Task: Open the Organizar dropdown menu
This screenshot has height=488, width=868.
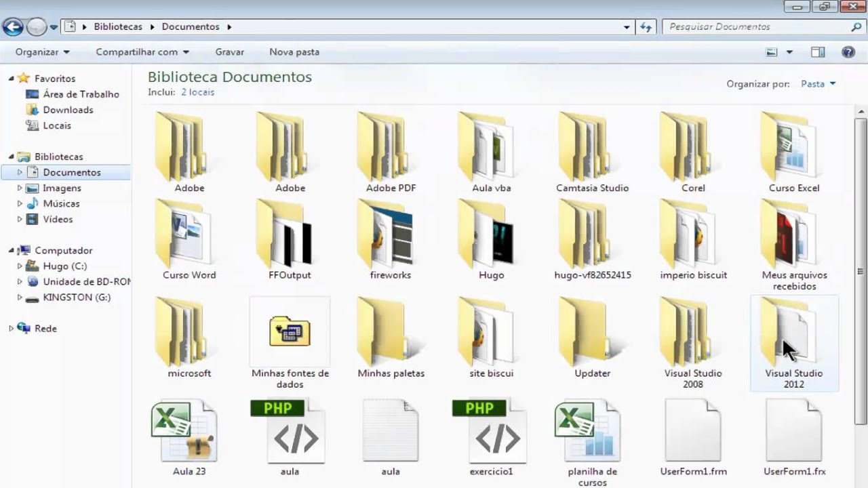Action: [43, 52]
